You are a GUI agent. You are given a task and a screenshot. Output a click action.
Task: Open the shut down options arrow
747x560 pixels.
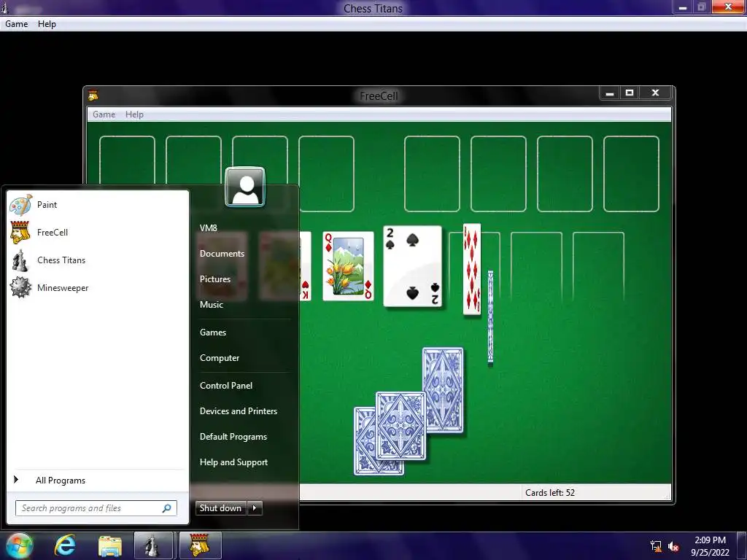(x=255, y=508)
